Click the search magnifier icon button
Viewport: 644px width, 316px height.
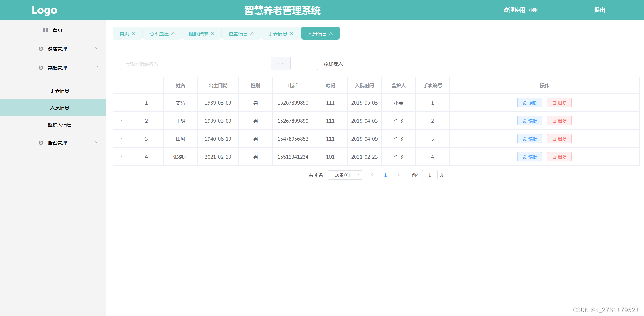[x=281, y=63]
